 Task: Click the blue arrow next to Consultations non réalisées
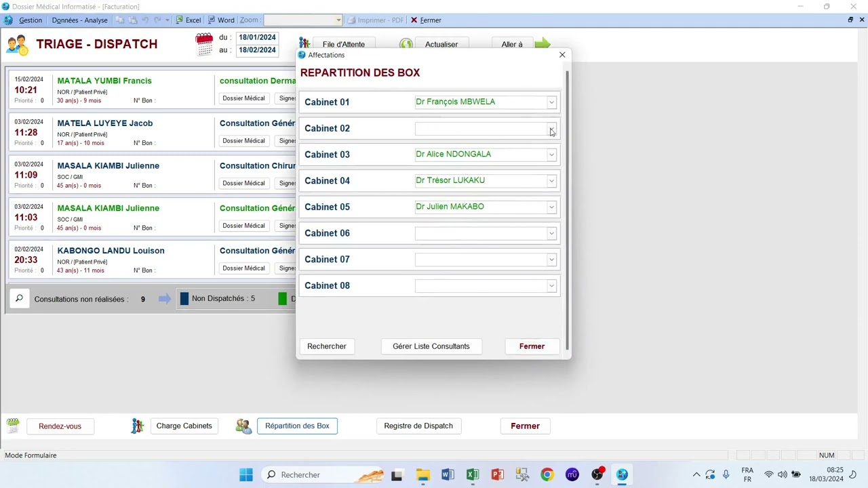pyautogui.click(x=165, y=299)
